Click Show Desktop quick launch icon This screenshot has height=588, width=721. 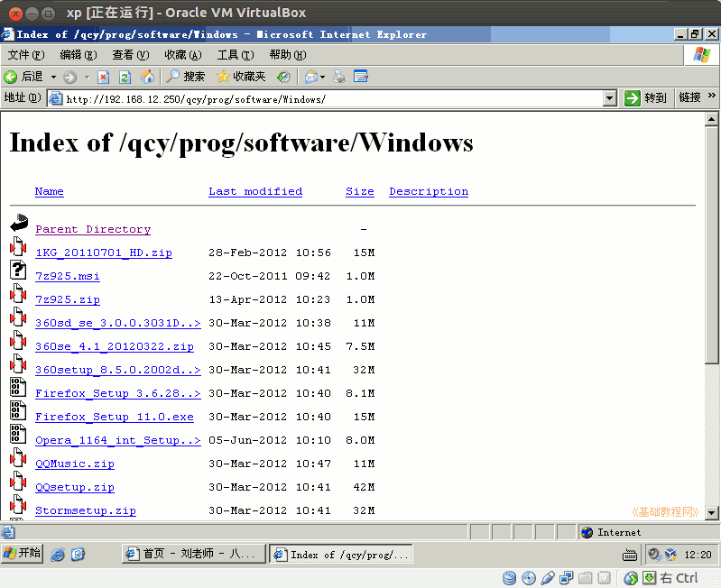pos(79,555)
